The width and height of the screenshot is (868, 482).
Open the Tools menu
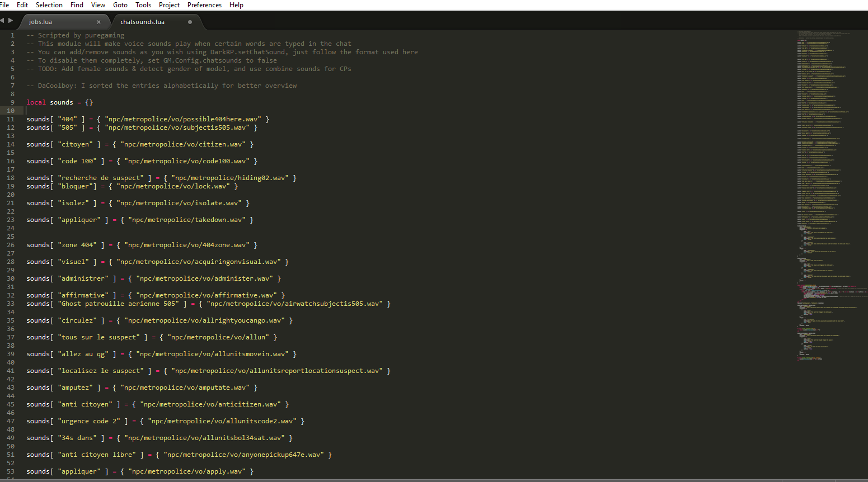(x=143, y=5)
